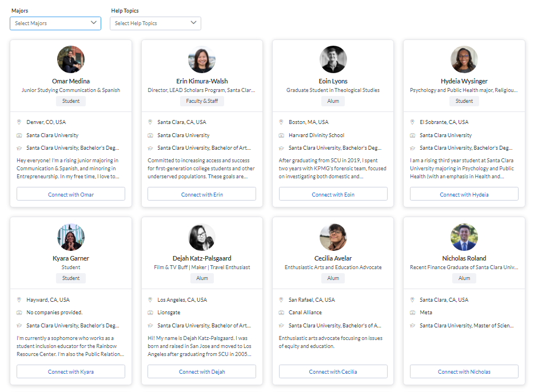Click the briefcase icon next to Lionsgate
Image resolution: width=542 pixels, height=392 pixels.
coord(150,313)
